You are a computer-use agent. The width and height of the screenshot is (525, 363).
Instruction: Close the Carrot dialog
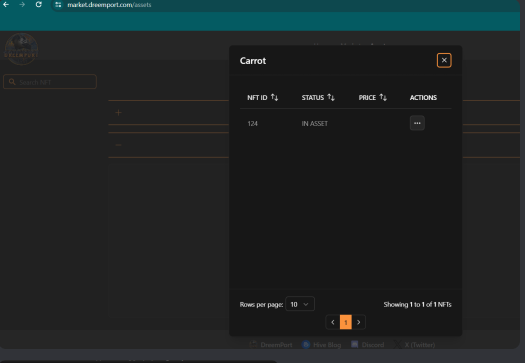pyautogui.click(x=444, y=60)
